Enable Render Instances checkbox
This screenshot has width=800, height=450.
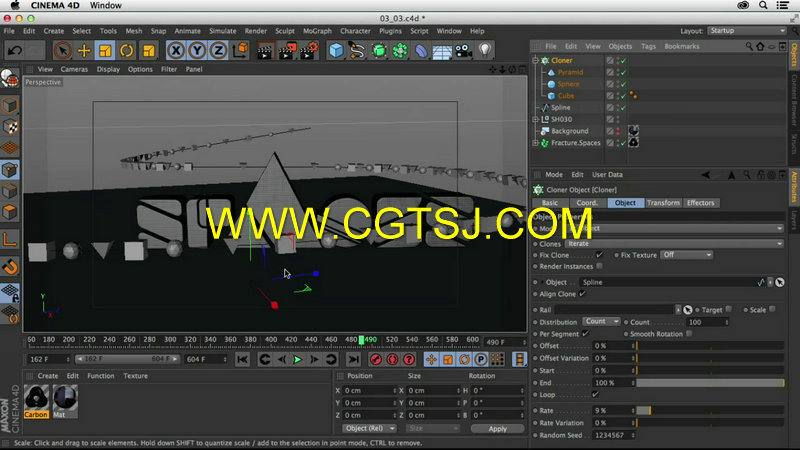pos(599,266)
